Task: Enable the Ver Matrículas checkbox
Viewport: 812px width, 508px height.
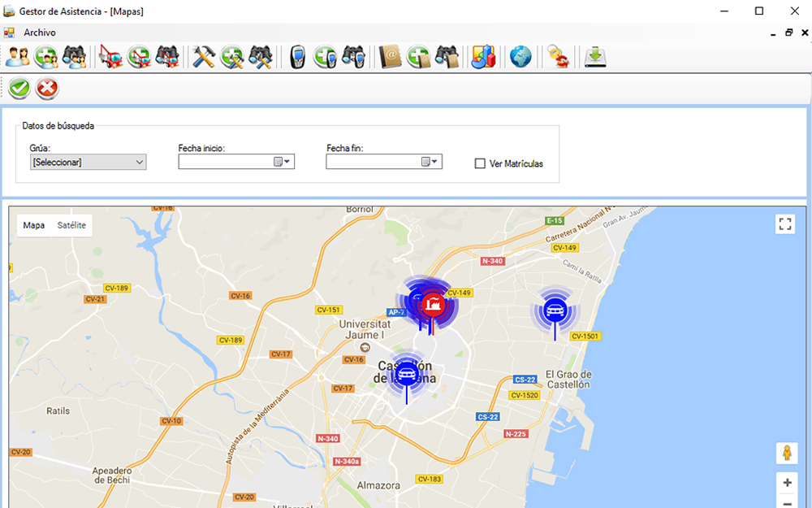Action: coord(480,164)
